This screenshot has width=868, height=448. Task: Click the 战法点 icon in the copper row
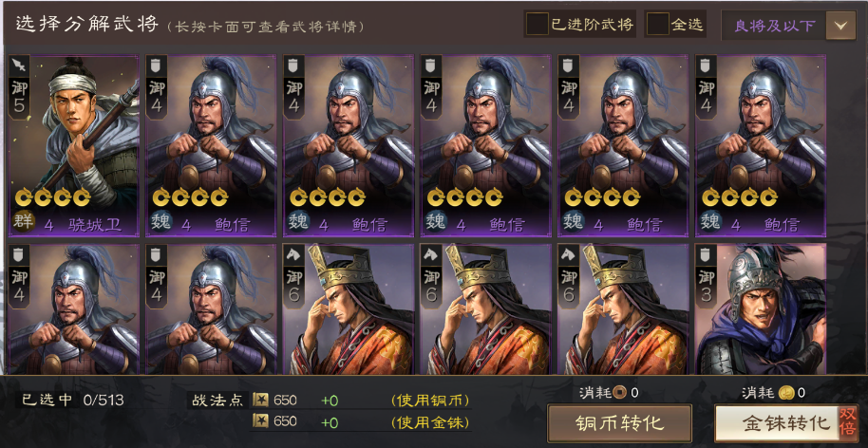pyautogui.click(x=260, y=400)
